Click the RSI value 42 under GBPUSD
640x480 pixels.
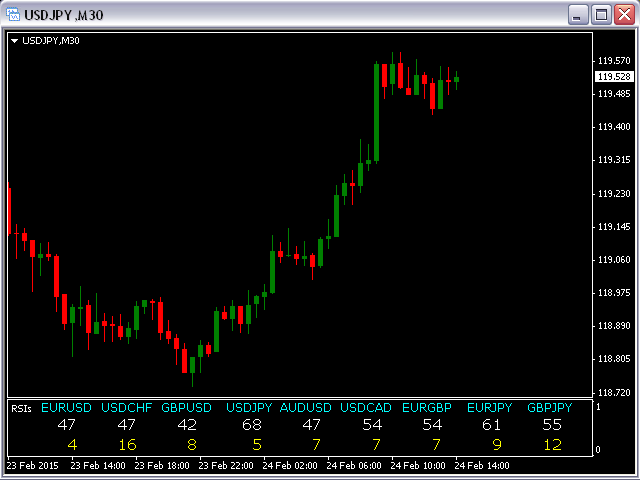[x=187, y=425]
